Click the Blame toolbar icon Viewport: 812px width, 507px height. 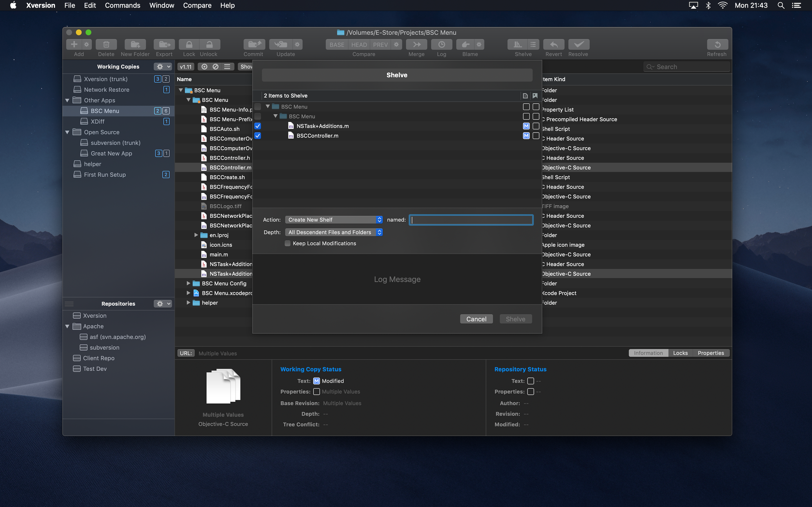point(465,45)
